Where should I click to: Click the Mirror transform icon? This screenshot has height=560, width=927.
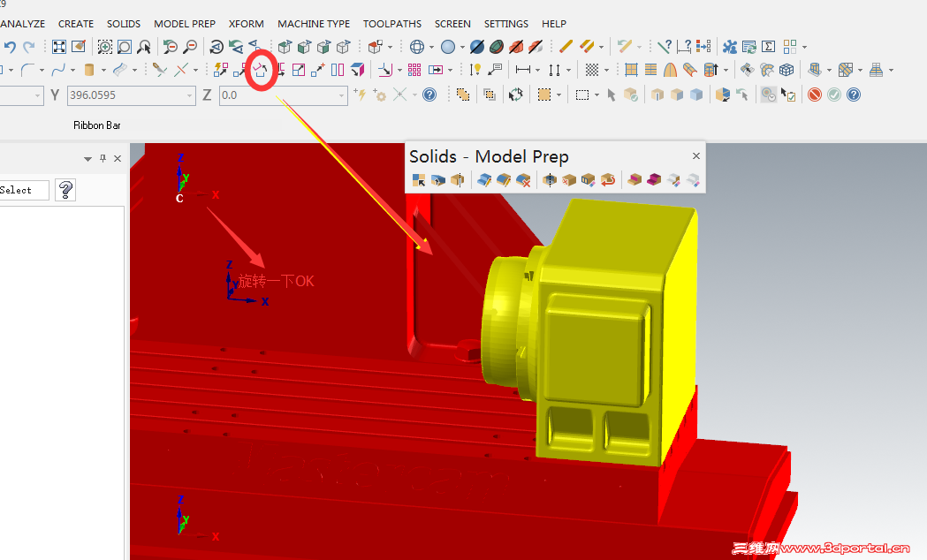pos(338,70)
